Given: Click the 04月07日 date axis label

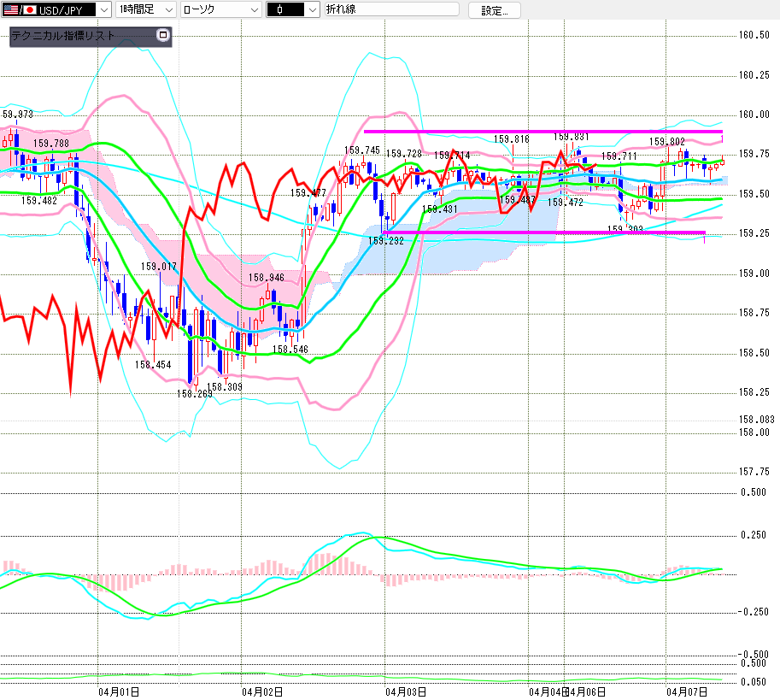Looking at the screenshot, I should pos(686,691).
